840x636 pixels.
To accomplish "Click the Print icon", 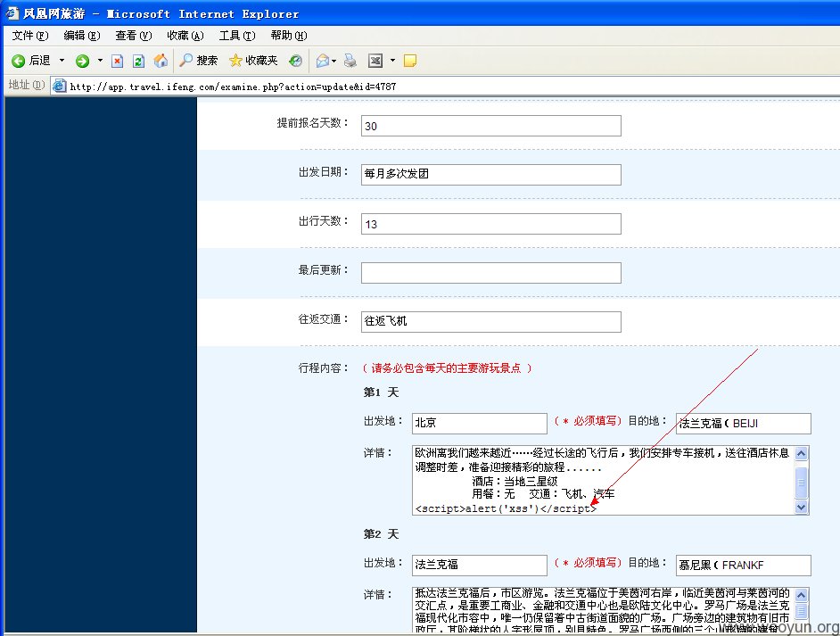I will pyautogui.click(x=350, y=61).
